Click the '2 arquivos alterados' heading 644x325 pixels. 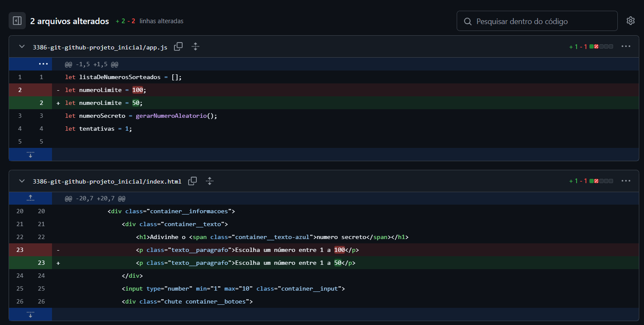(70, 21)
